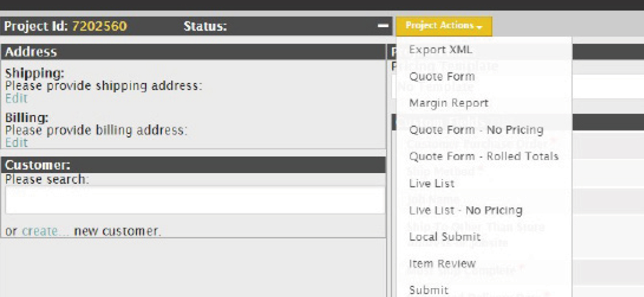Click the customer search input field
The height and width of the screenshot is (297, 644).
point(194,200)
